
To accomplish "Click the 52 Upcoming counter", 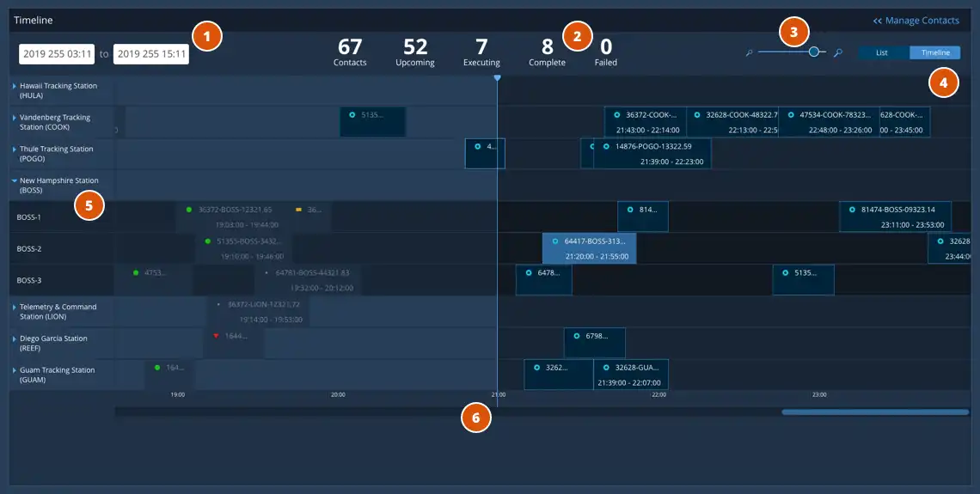I will coord(415,52).
